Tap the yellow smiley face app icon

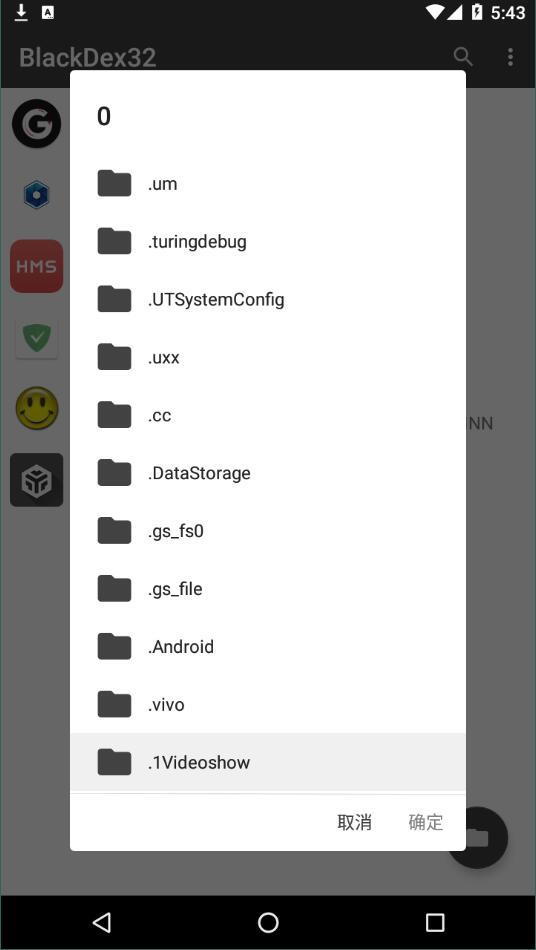click(x=37, y=409)
